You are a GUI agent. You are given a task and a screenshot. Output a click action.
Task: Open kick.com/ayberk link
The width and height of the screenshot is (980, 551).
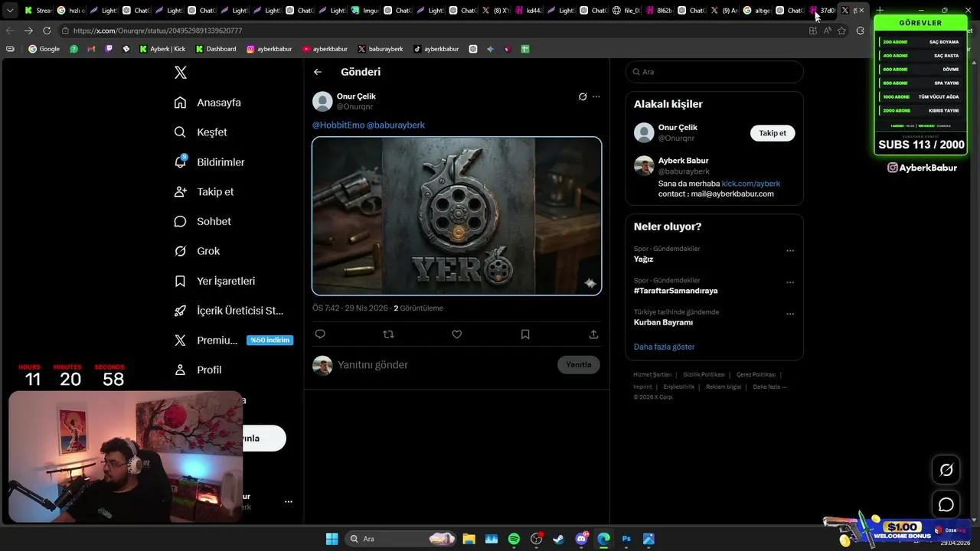pyautogui.click(x=751, y=184)
